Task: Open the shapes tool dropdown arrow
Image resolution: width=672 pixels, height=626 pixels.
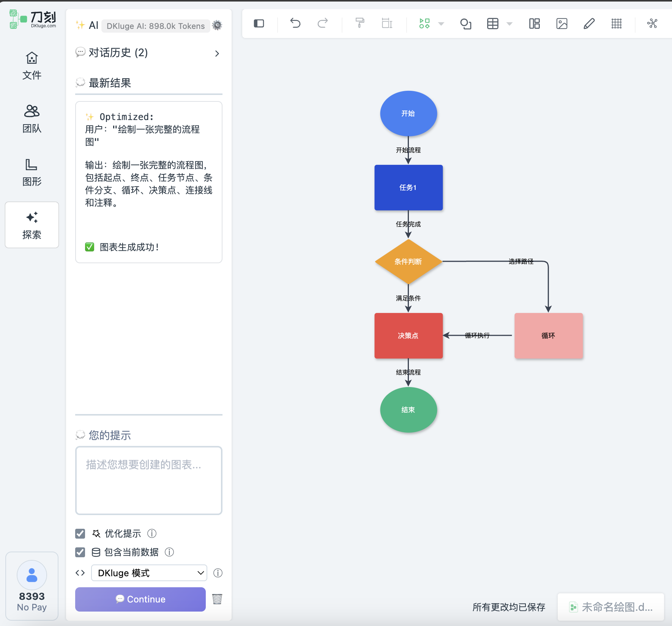Action: (441, 24)
